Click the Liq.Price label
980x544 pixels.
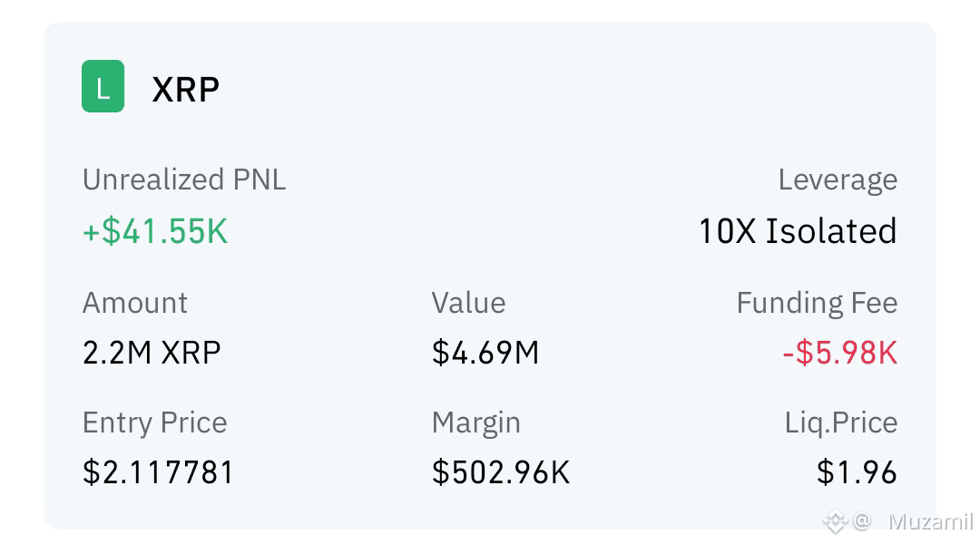(841, 423)
